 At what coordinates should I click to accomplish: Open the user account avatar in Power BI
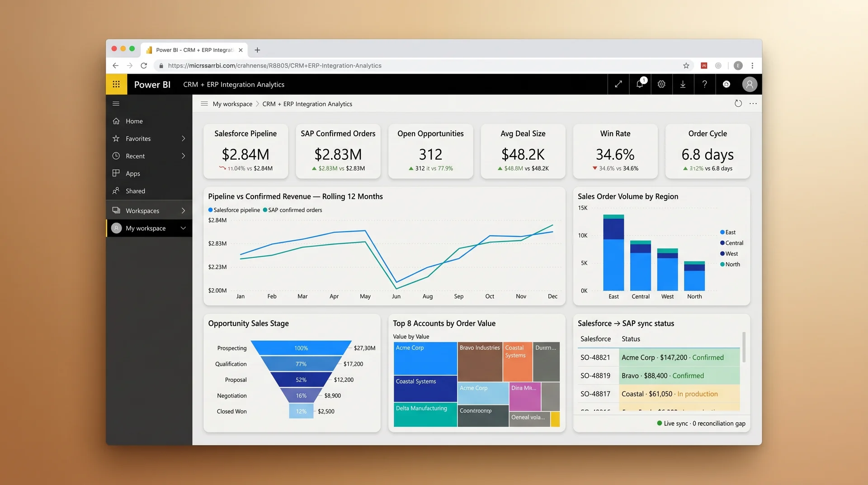[750, 84]
